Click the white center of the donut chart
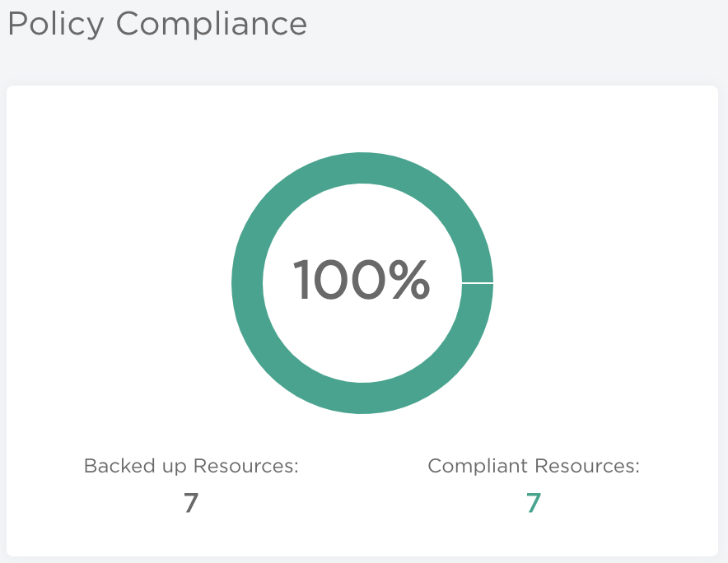The image size is (728, 563). pos(362,230)
